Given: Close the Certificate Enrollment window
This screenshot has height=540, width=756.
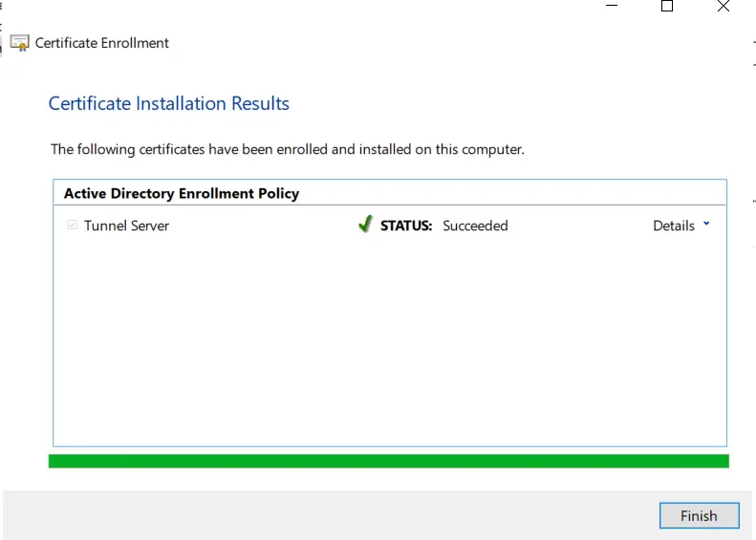Looking at the screenshot, I should 724,6.
